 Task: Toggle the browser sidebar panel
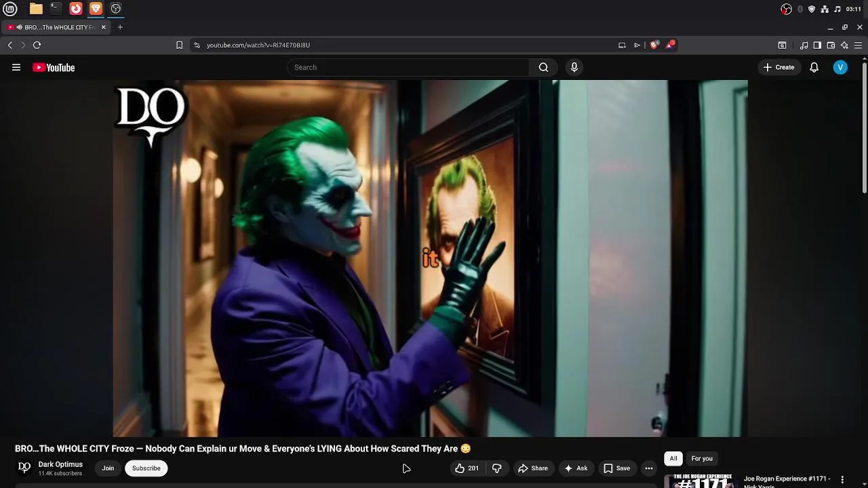817,45
